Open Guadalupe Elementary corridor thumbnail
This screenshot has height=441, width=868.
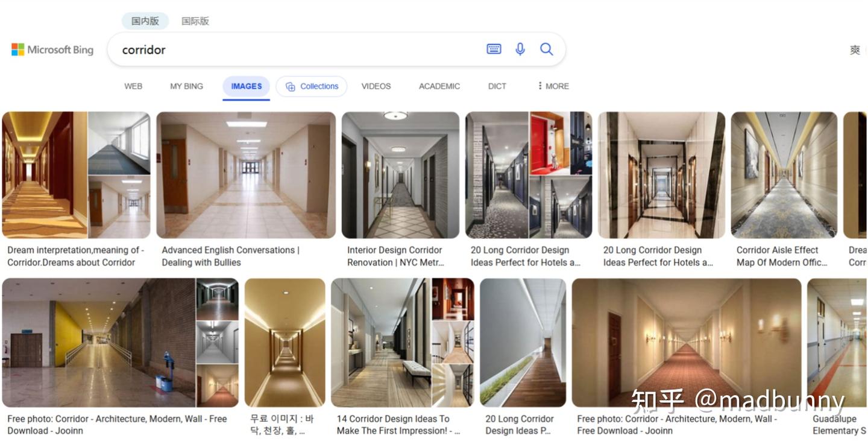click(x=837, y=343)
